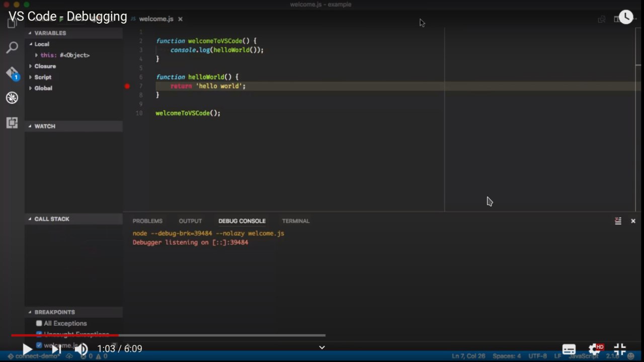Open the Search view in the activity bar
Screen dimensions: 644x362
(12, 48)
